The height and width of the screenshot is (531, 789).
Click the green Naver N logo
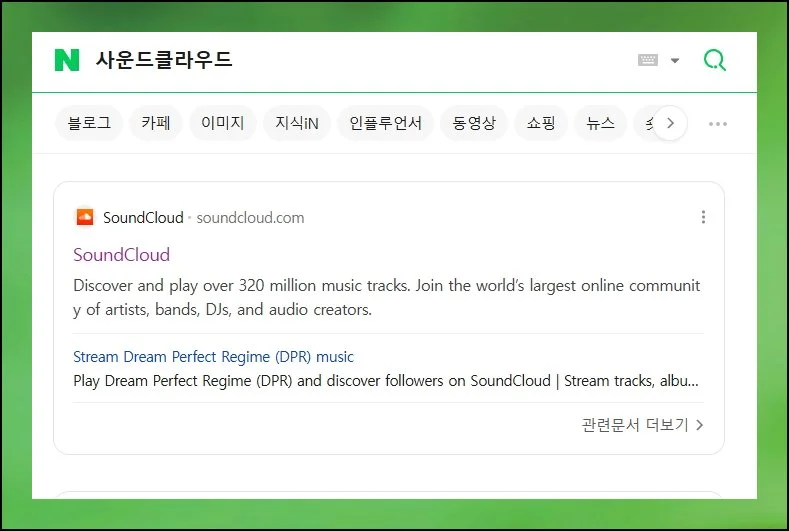pos(66,60)
